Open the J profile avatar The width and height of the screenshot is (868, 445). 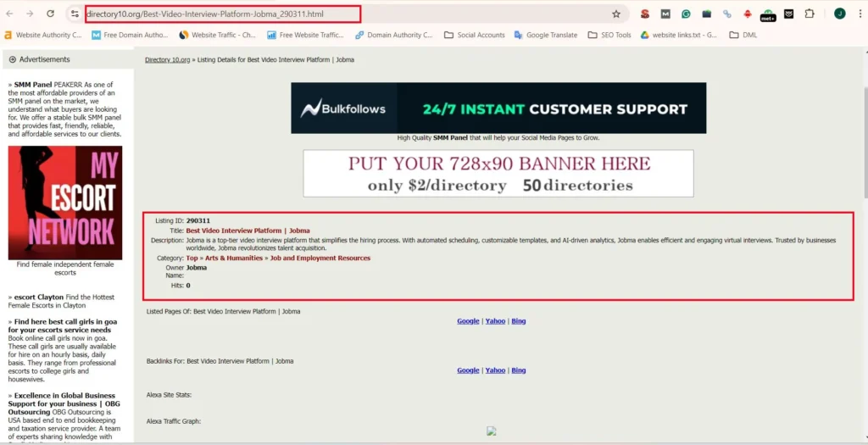[x=840, y=14]
